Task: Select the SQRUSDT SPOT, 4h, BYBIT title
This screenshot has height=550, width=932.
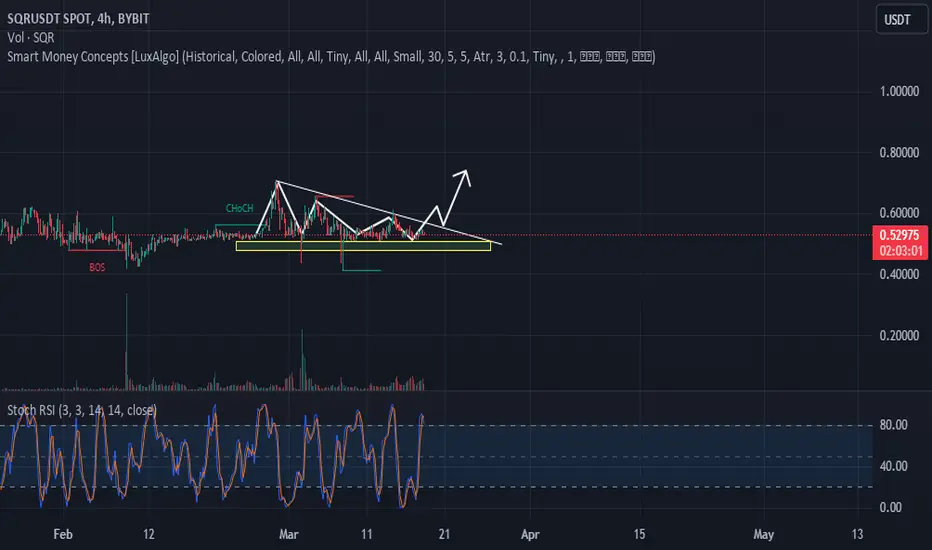Action: 78,18
